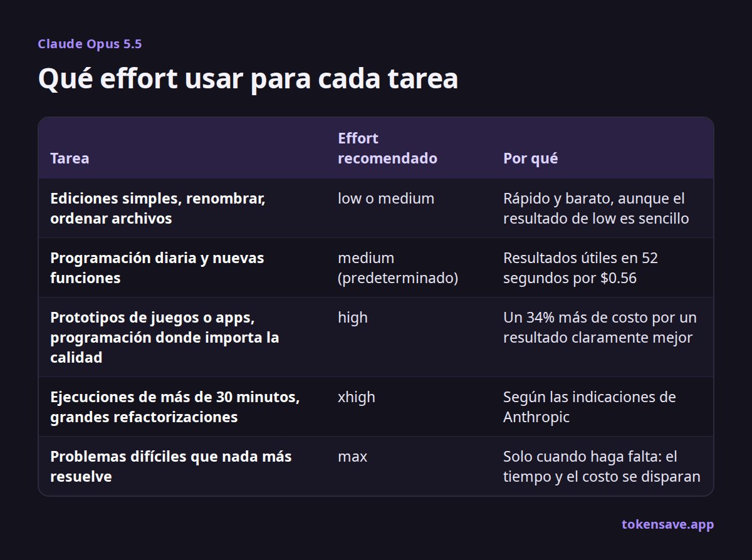
Task: Click 'Un 34% más de costo' text
Action: point(600,328)
